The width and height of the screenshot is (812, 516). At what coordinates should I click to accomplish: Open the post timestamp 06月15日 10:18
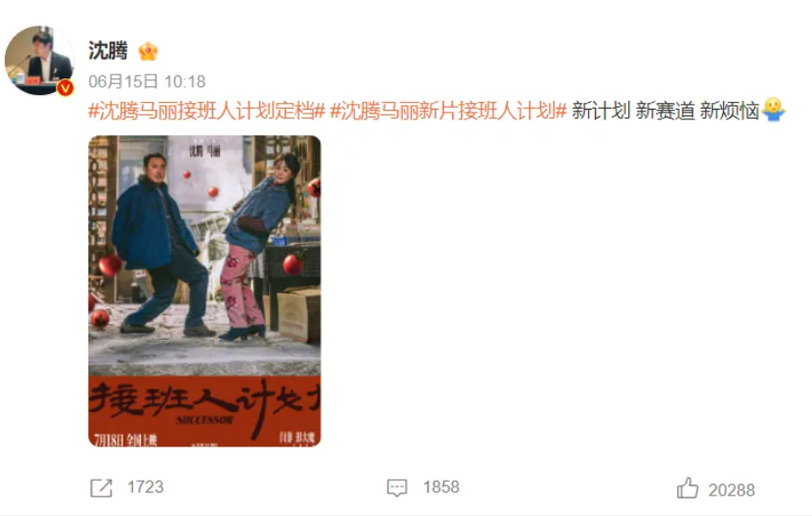(x=147, y=81)
